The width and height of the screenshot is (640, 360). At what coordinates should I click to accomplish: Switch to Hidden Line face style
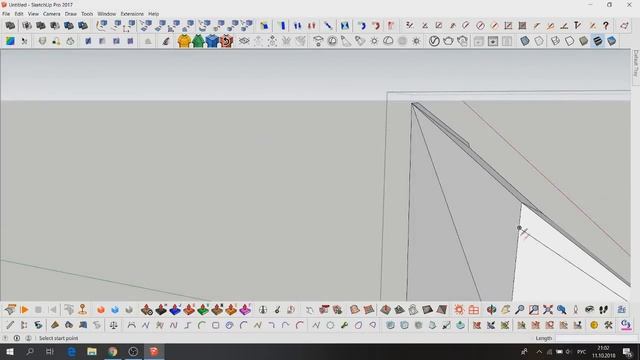coord(569,41)
